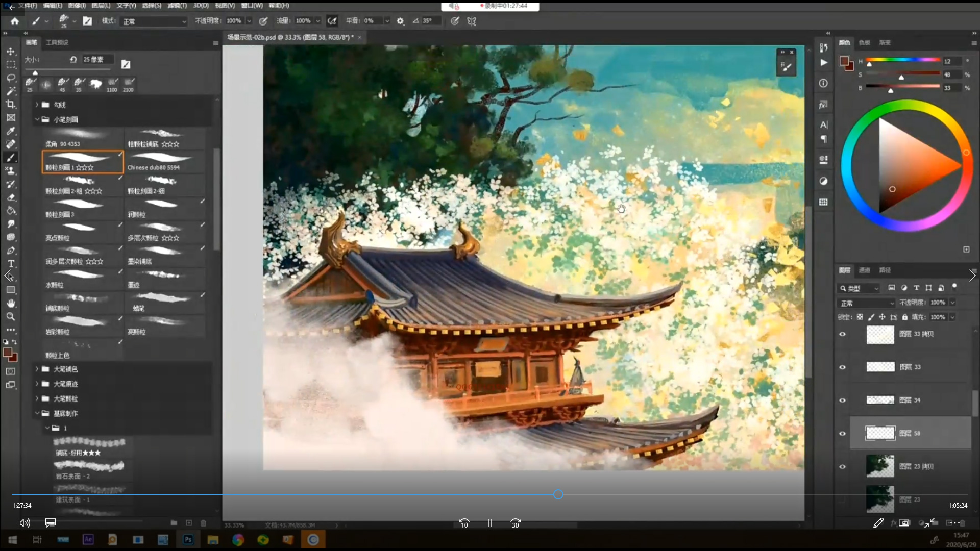Switch to the 色板 tab
980x551 pixels.
point(865,42)
